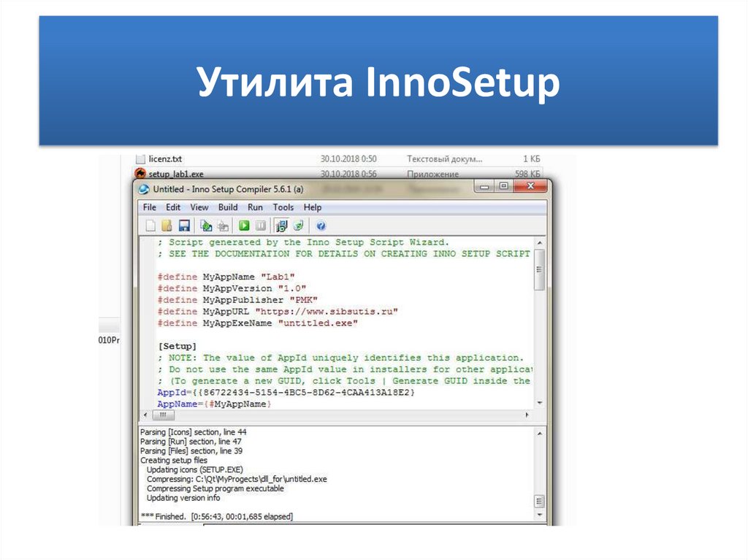Click the setup_lab1.exe file icon in Explorer

140,173
